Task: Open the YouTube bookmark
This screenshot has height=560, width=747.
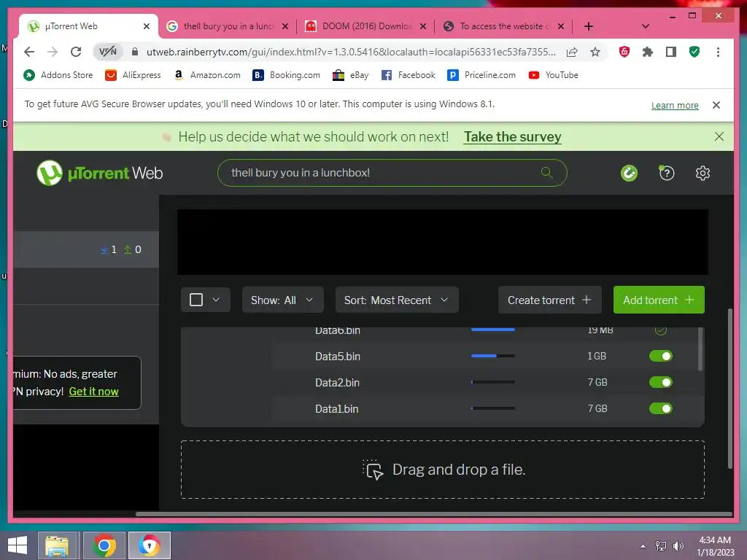Action: click(553, 75)
